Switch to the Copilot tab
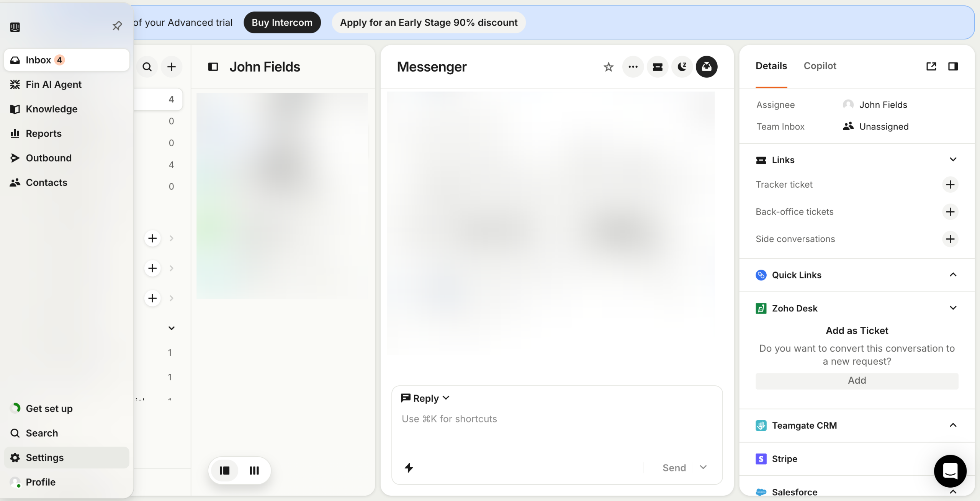The width and height of the screenshot is (980, 501). pos(820,66)
